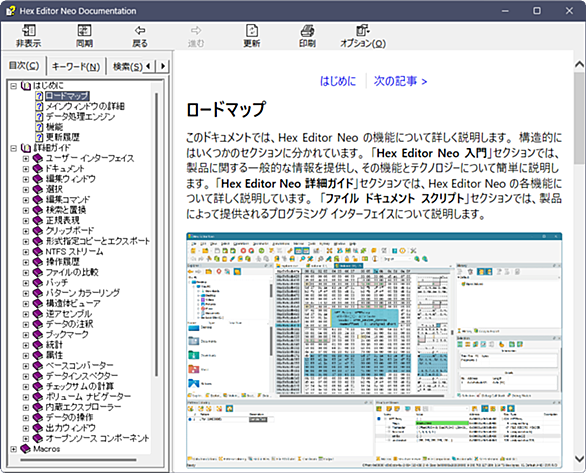The image size is (586, 473).
Task: Expand the 構造体ビューア tree node
Action: click(x=26, y=304)
